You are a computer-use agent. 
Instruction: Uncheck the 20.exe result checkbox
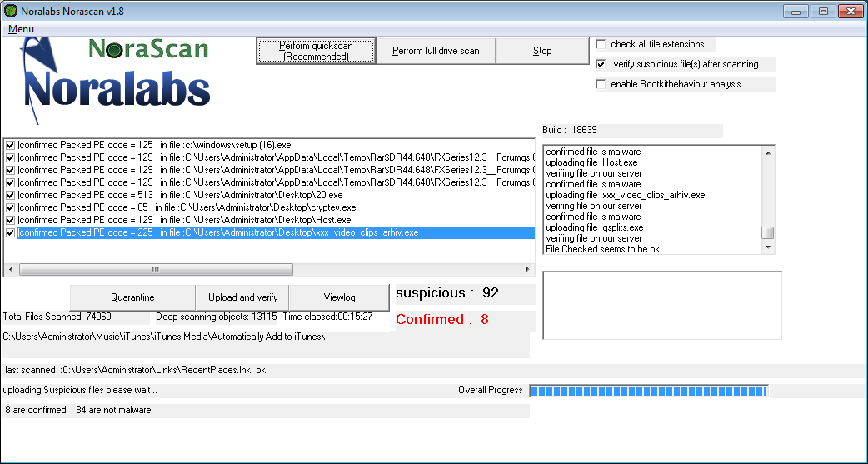pos(10,195)
